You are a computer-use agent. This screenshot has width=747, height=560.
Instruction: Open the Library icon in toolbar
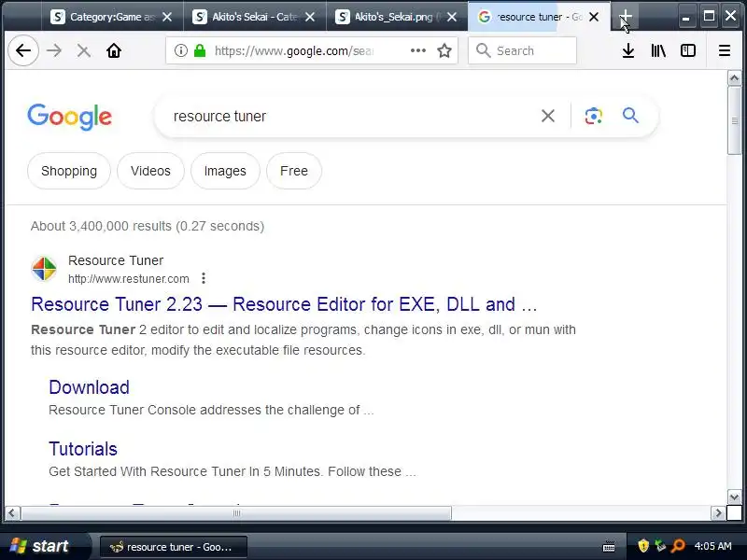(x=658, y=50)
